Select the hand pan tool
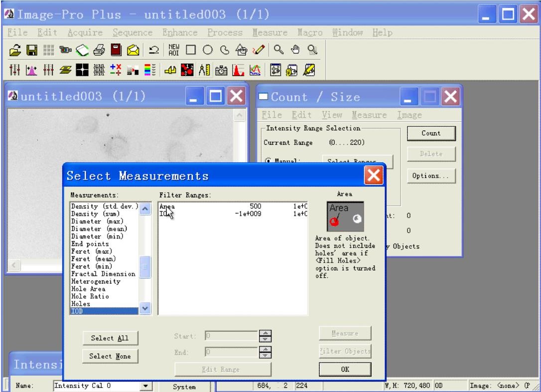541x392 pixels. [295, 50]
